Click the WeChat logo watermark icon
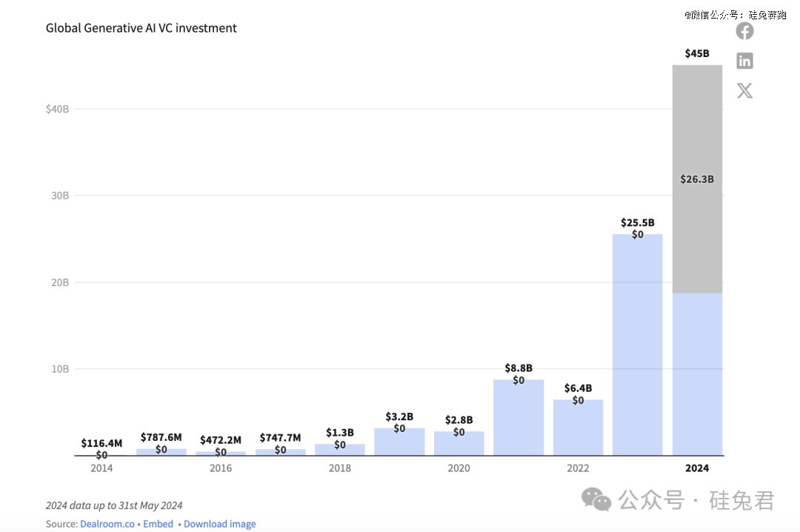The image size is (800, 532). pos(596,499)
